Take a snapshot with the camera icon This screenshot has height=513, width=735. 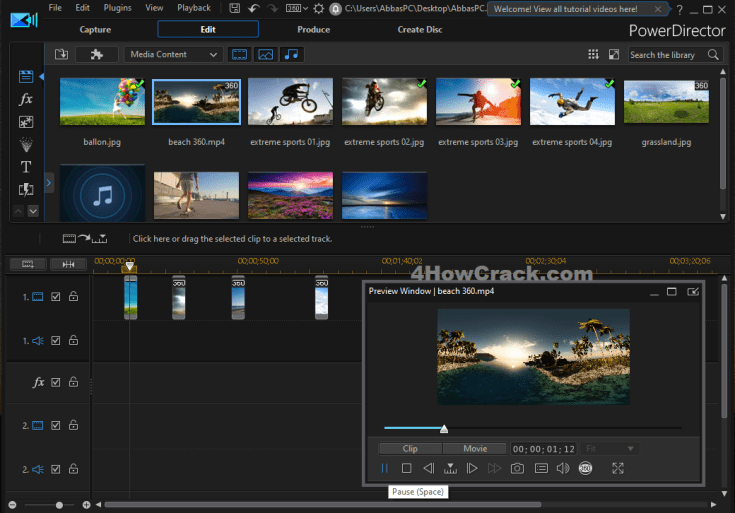517,468
